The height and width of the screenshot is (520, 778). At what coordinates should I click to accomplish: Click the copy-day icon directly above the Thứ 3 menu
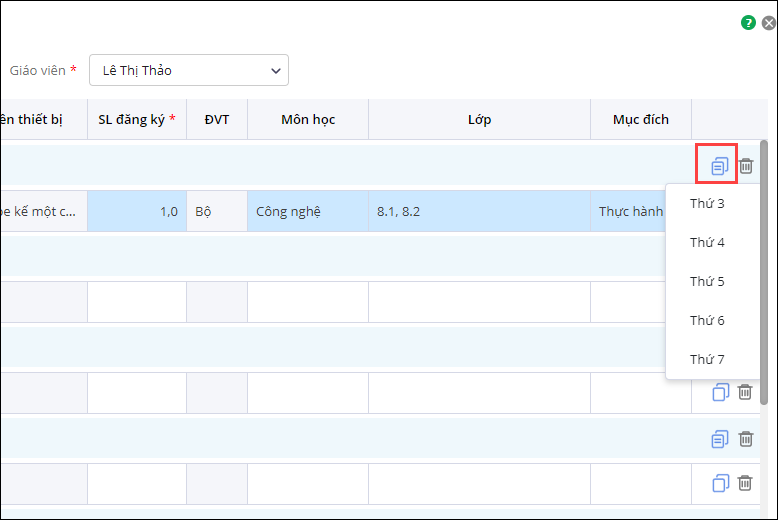tap(719, 166)
